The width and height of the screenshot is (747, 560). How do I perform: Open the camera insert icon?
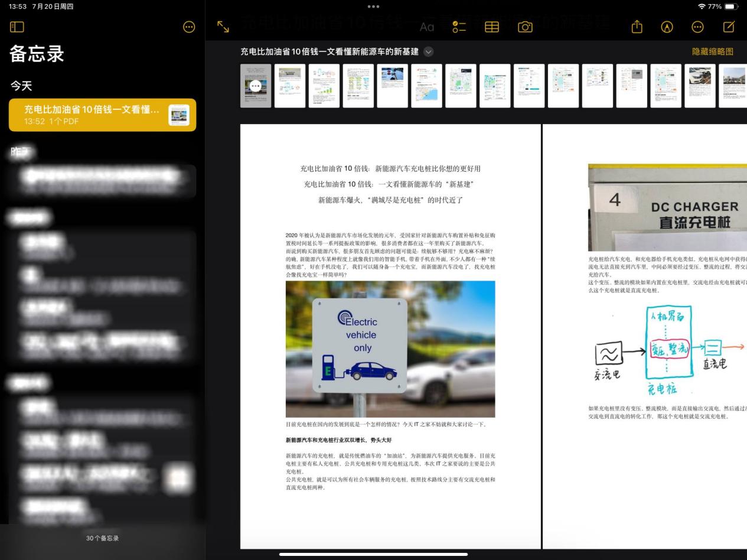[524, 27]
